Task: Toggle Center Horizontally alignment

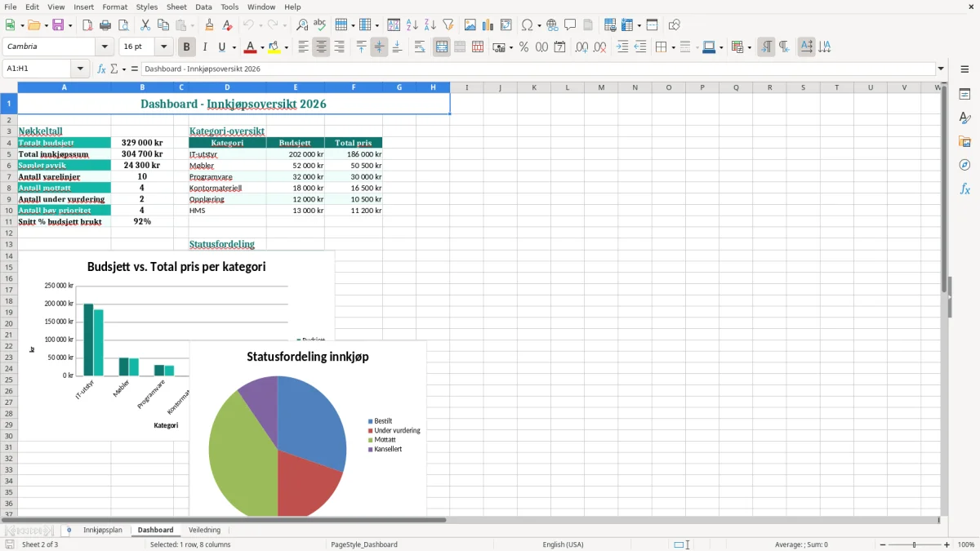Action: (321, 47)
